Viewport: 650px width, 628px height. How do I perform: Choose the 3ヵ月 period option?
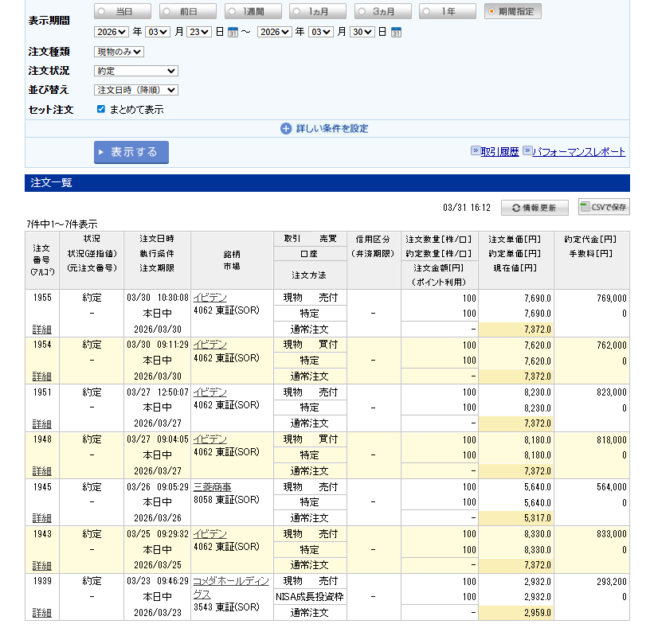(363, 11)
